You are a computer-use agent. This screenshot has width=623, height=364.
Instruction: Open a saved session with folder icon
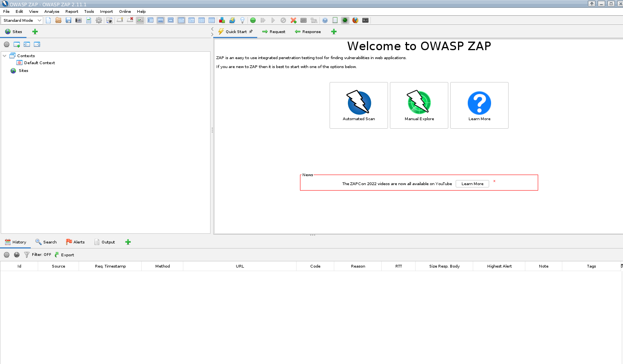pyautogui.click(x=58, y=20)
